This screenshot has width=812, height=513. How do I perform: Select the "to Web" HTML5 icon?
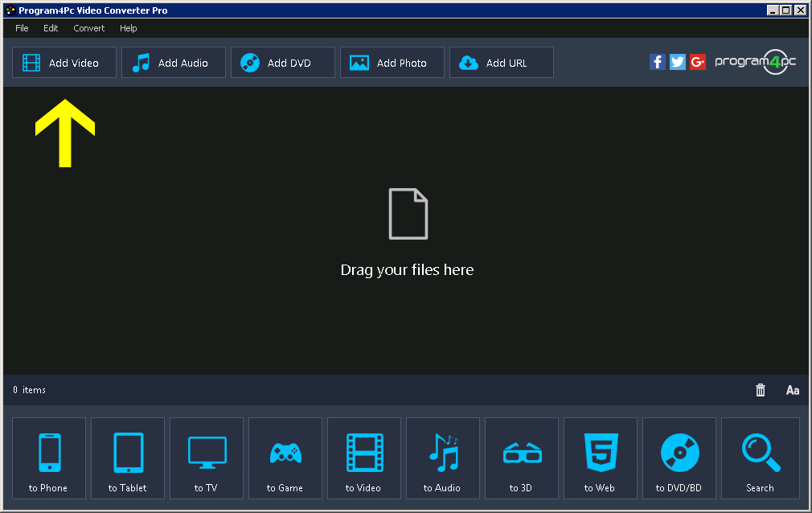(x=600, y=458)
